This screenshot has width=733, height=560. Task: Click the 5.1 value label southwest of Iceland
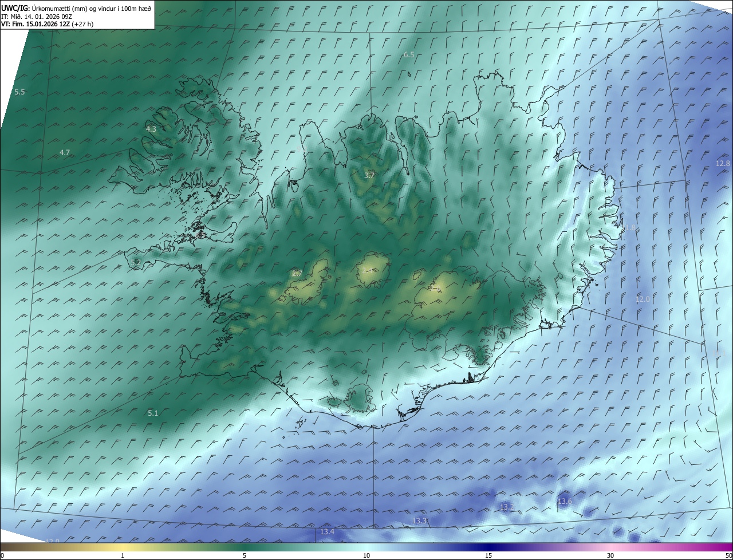point(153,413)
